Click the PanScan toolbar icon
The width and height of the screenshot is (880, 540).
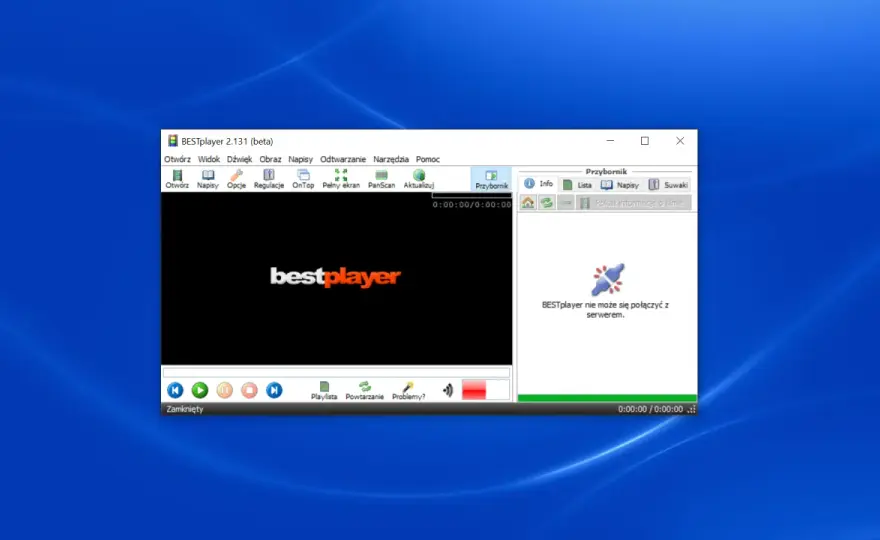[381, 179]
